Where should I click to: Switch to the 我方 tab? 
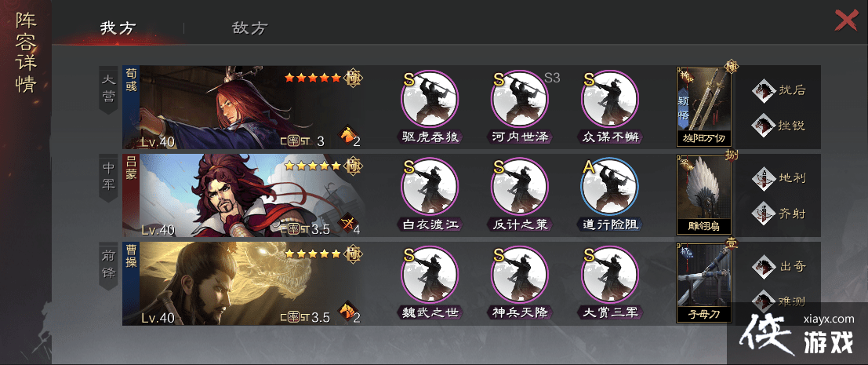click(118, 28)
